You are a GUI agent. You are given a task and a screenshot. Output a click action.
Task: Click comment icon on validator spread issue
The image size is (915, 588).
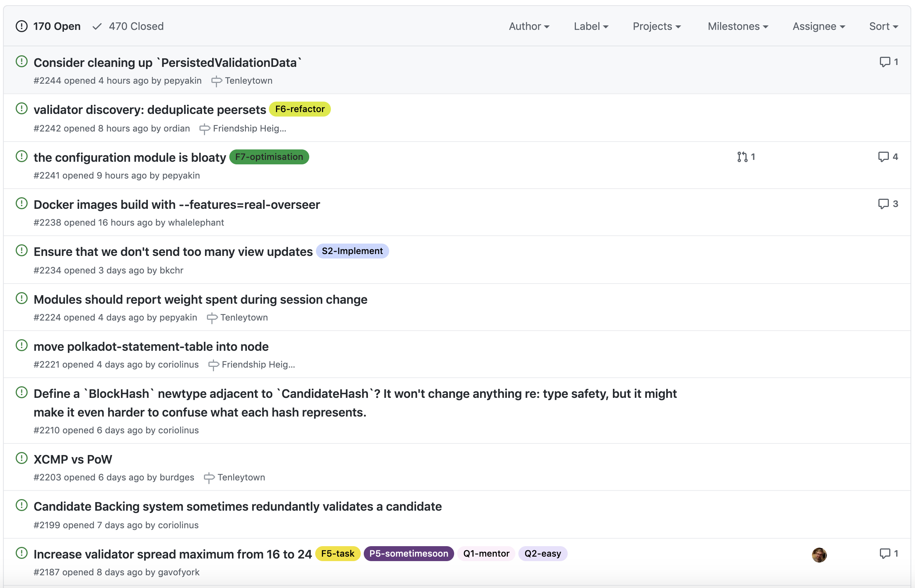coord(884,554)
